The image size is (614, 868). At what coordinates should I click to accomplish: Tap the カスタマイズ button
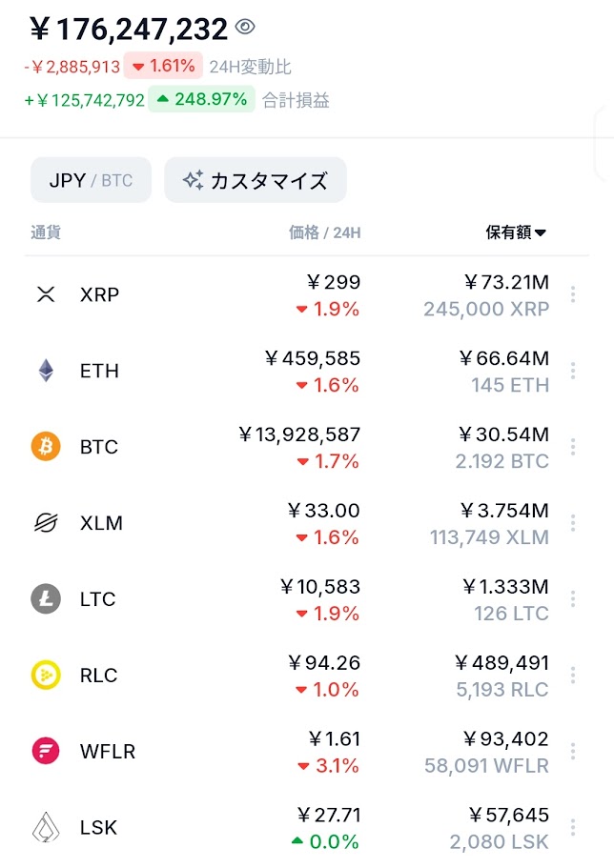click(x=256, y=180)
